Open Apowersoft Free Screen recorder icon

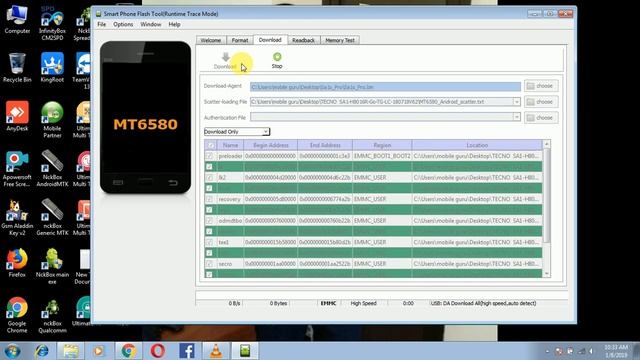click(x=17, y=169)
